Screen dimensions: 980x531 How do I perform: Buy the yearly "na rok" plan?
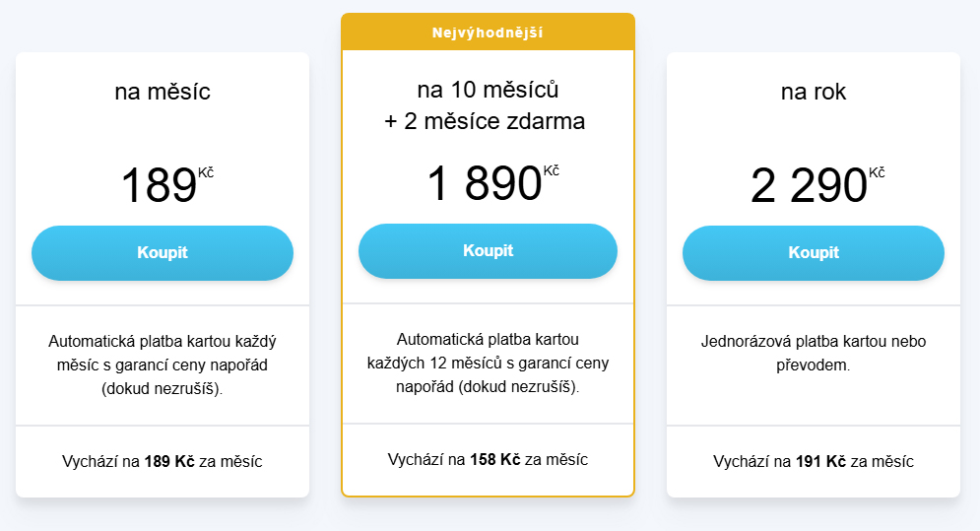click(813, 253)
